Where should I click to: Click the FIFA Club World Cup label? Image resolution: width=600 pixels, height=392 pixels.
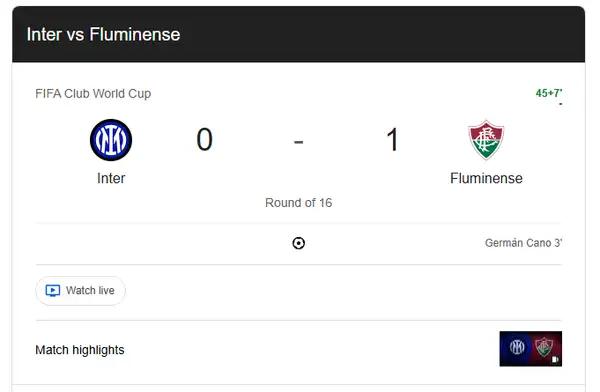tap(93, 93)
